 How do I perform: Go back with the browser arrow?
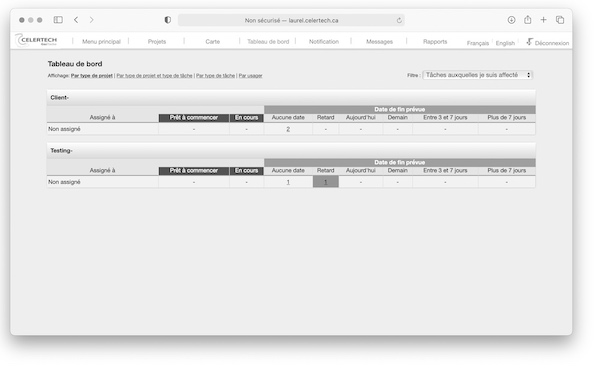pyautogui.click(x=76, y=20)
